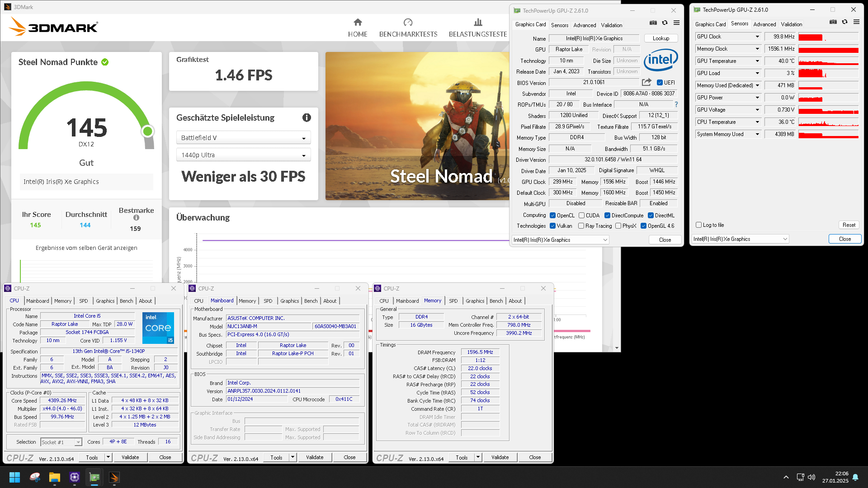Open Advanced tab in GPU-Z Sensors window
Image resolution: width=868 pixels, height=488 pixels.
764,24
